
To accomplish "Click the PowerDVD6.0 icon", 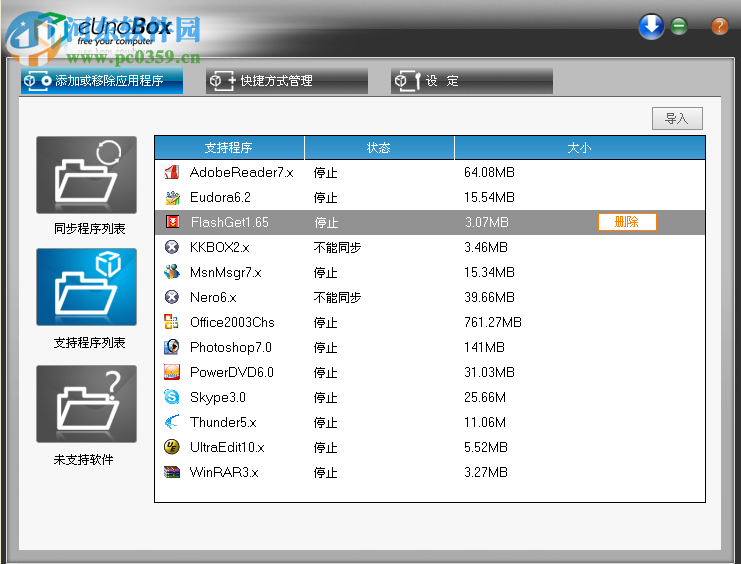I will tap(172, 372).
